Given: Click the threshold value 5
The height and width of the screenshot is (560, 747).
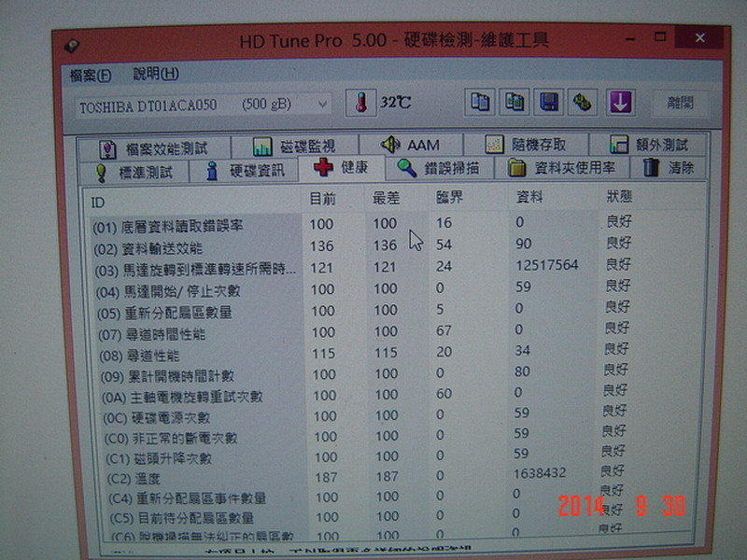Looking at the screenshot, I should [440, 309].
